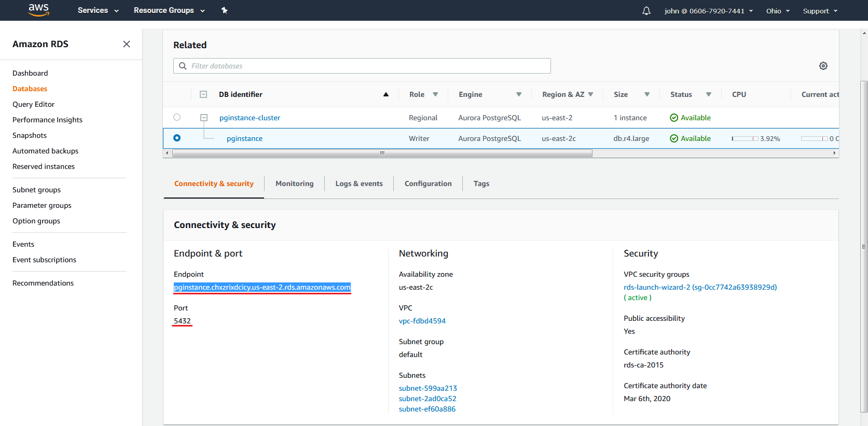This screenshot has height=426, width=868.
Task: Sort by Engine column arrow
Action: [x=519, y=94]
